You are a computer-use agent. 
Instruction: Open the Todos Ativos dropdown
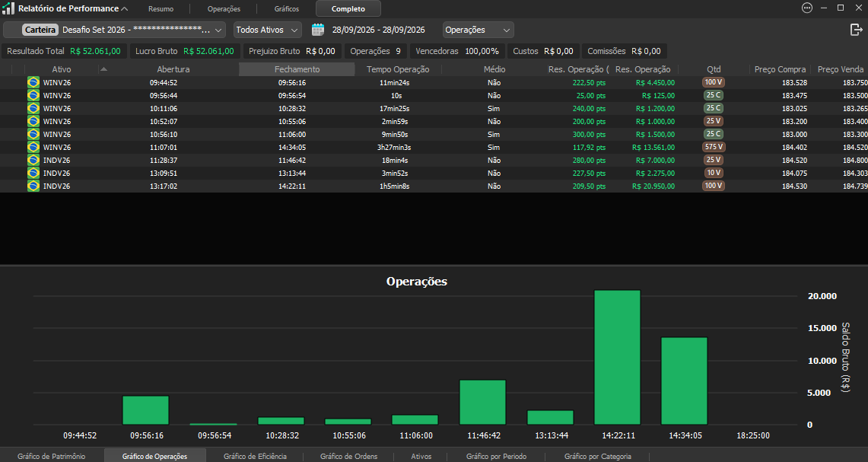[267, 30]
